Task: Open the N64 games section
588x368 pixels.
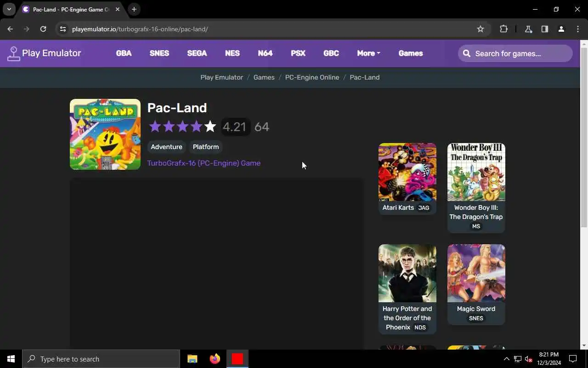Action: tap(265, 53)
